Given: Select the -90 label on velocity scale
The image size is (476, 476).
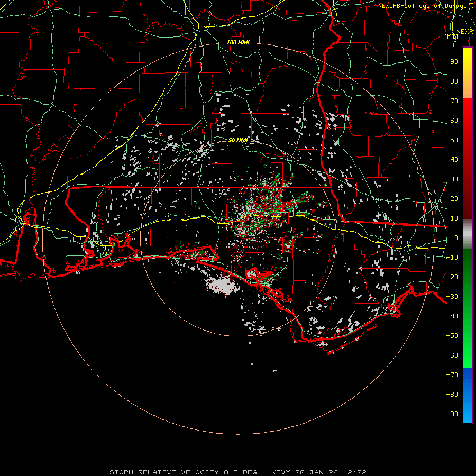Looking at the screenshot, I should (452, 414).
